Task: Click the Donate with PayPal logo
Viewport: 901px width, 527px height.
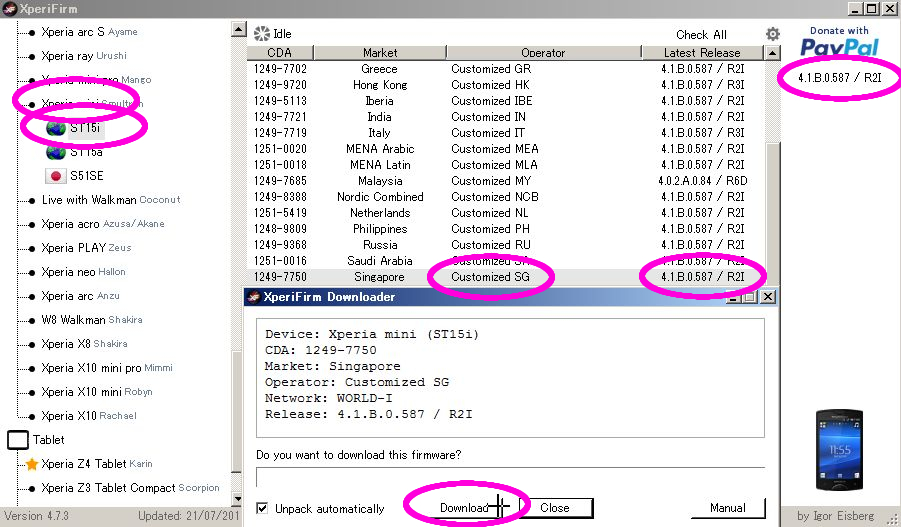Action: pyautogui.click(x=839, y=41)
